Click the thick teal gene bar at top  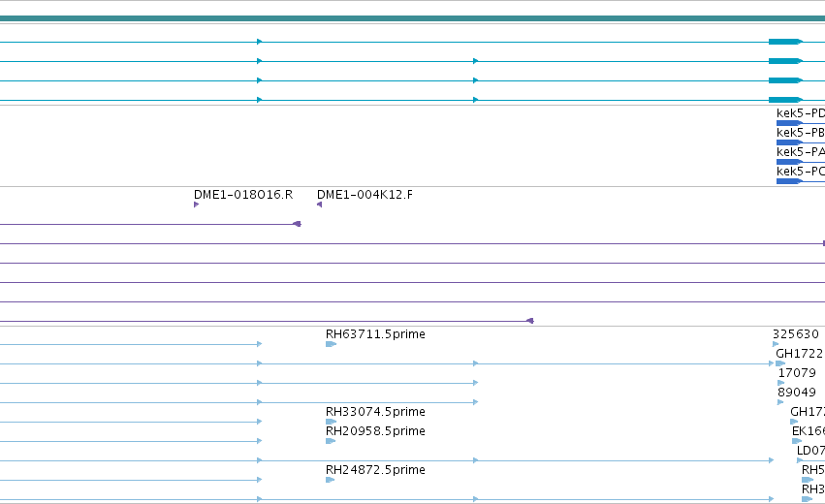[413, 18]
